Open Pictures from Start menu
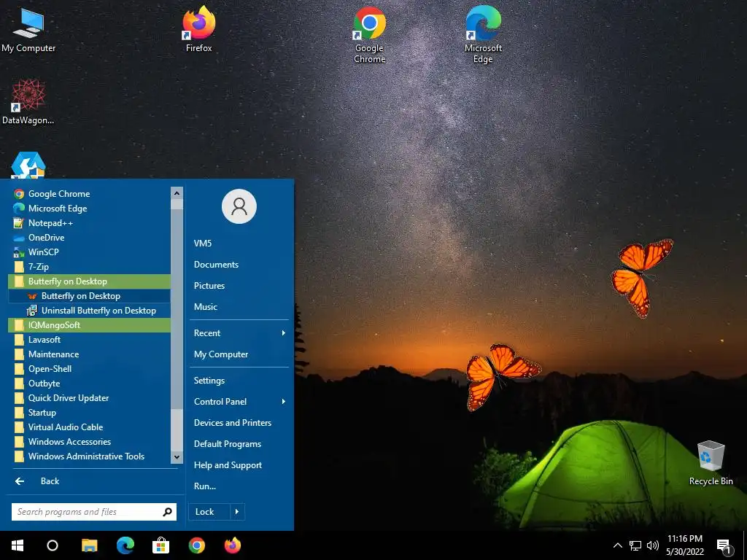The width and height of the screenshot is (747, 560). click(239, 286)
